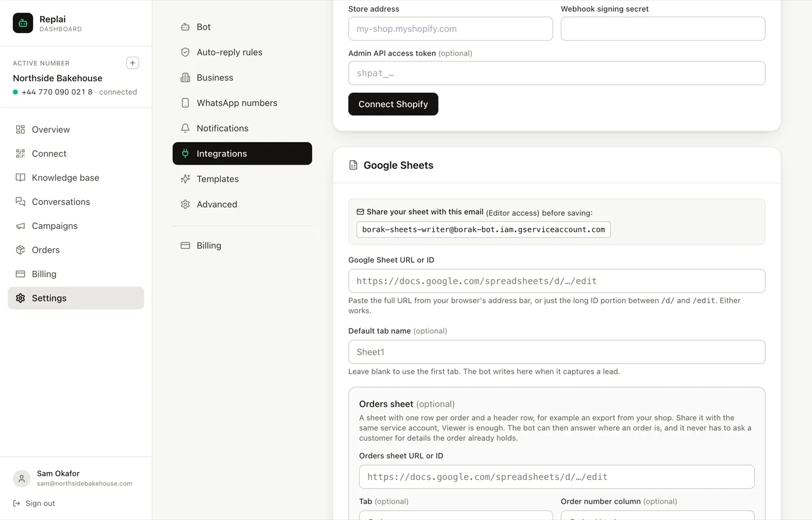Click the sam@northsidebakehouse.com email text
The image size is (812, 520).
click(x=85, y=483)
